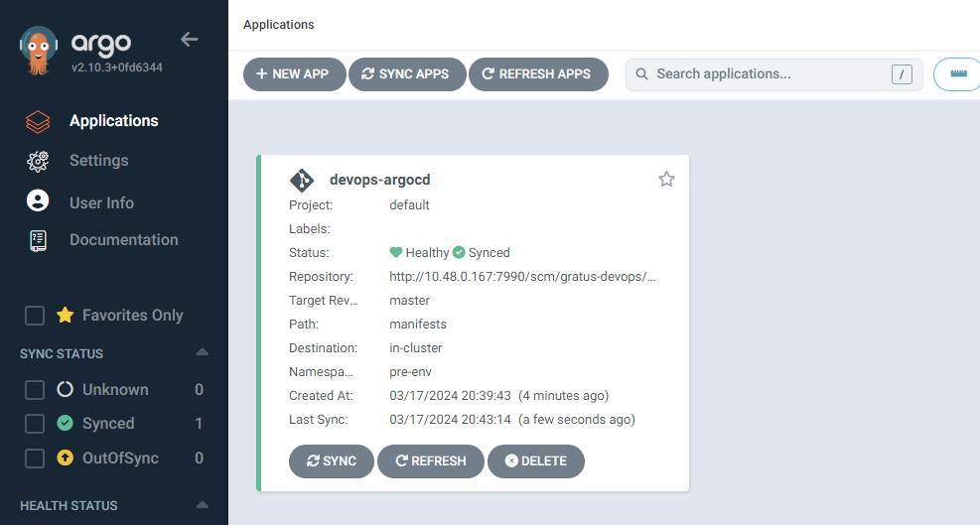Collapse the Sync Status filter section
The height and width of the screenshot is (525, 980).
[203, 352]
